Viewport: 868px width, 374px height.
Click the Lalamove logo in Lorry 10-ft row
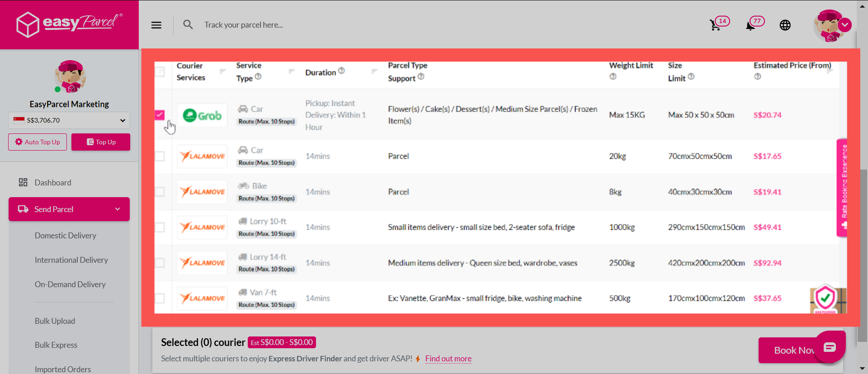point(202,227)
